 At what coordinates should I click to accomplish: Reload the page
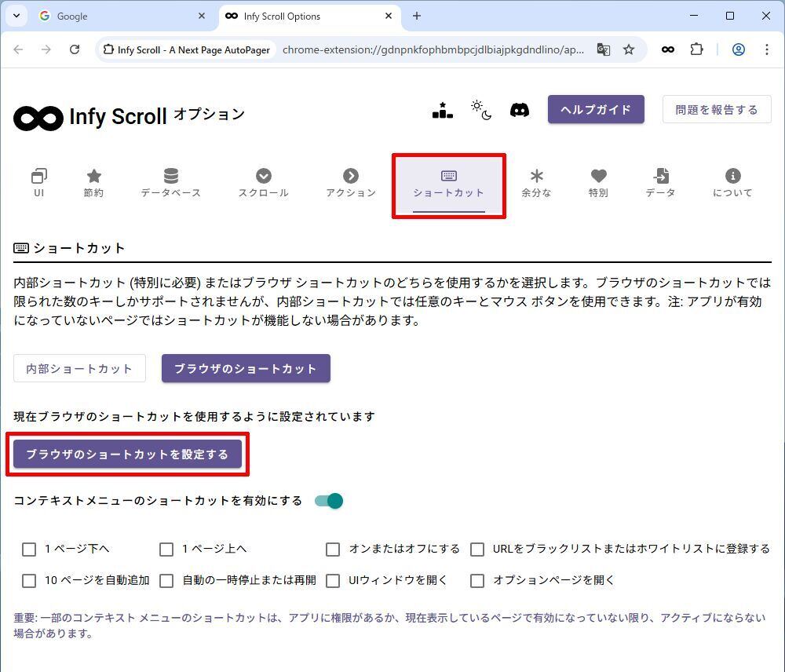pos(75,49)
